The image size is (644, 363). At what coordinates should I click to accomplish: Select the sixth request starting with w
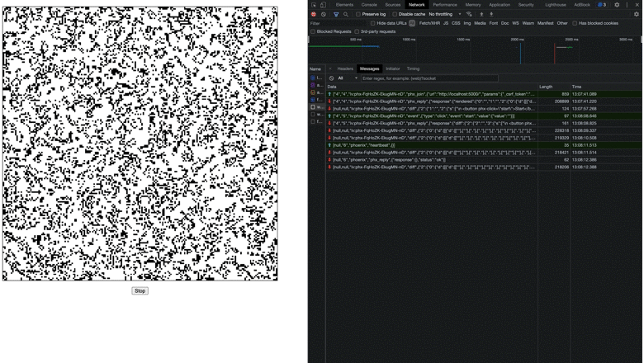(x=317, y=115)
